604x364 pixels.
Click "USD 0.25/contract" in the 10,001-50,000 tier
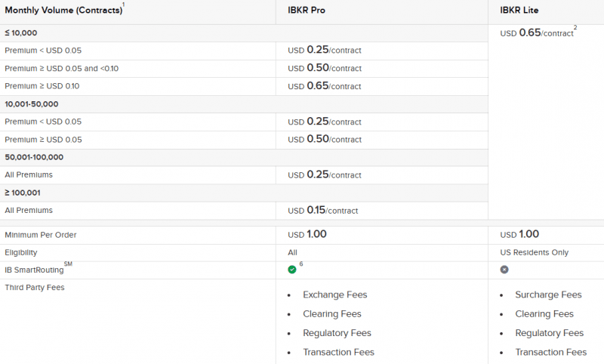[x=325, y=122]
